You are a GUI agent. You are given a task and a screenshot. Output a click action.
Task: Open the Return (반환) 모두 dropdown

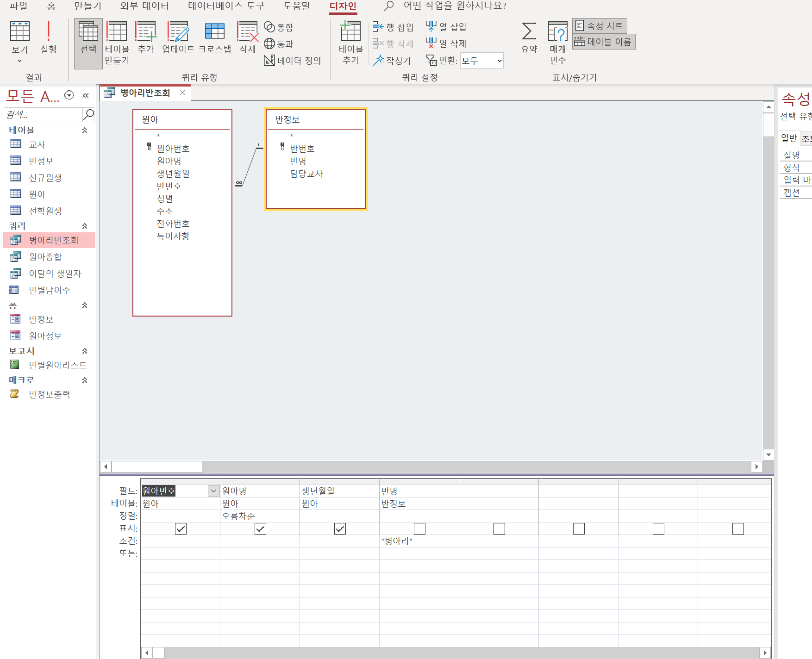pos(499,61)
